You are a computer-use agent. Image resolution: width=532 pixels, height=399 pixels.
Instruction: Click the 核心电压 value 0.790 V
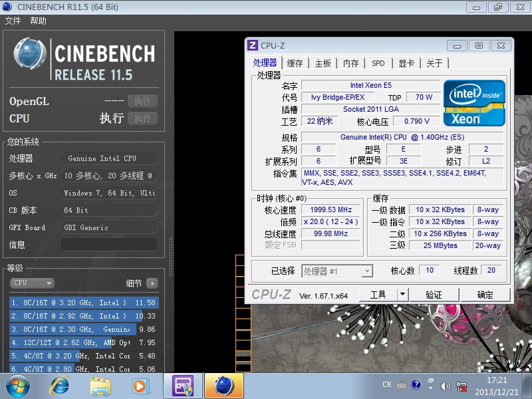tap(417, 121)
